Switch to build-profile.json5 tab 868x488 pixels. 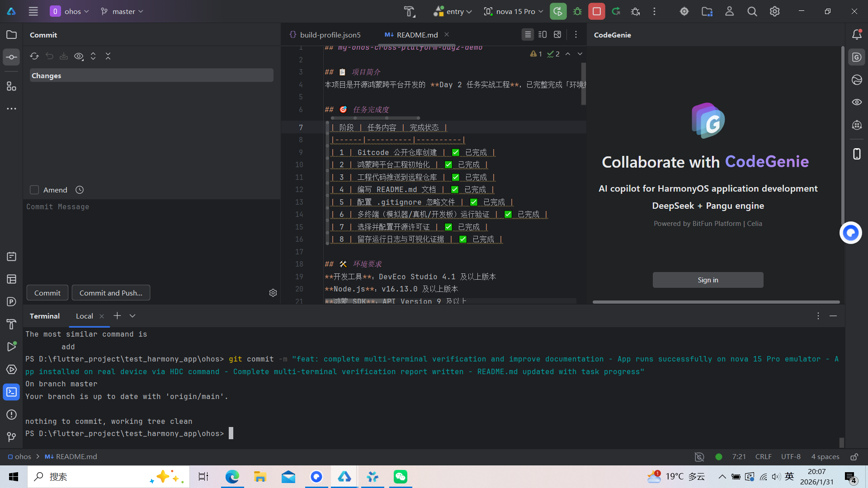tap(330, 35)
